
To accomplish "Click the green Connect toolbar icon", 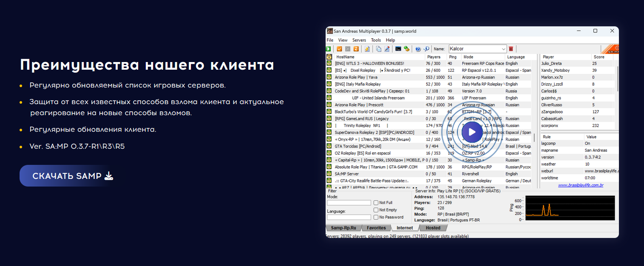I will (x=329, y=49).
